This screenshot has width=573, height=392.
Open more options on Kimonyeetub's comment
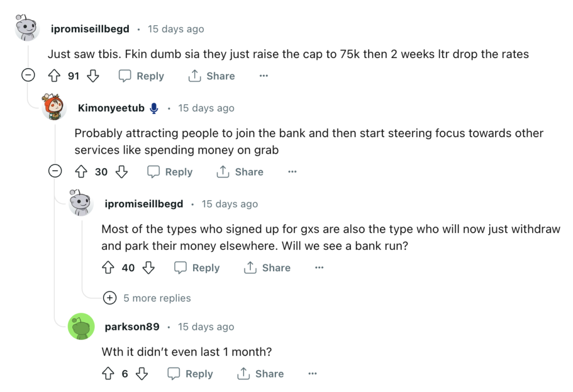click(292, 172)
